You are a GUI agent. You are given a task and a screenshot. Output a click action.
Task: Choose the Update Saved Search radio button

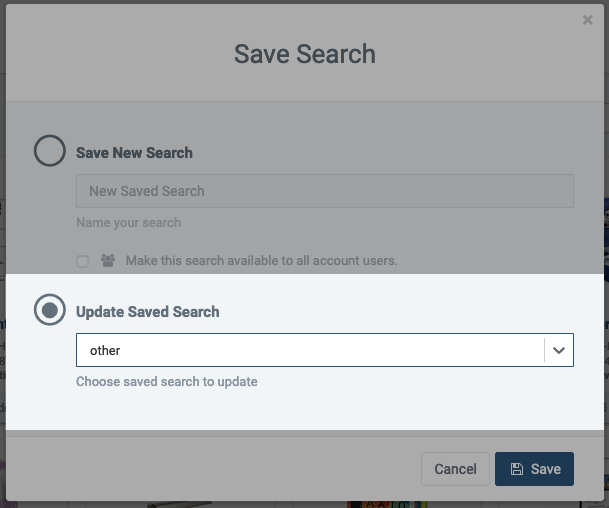tap(50, 310)
